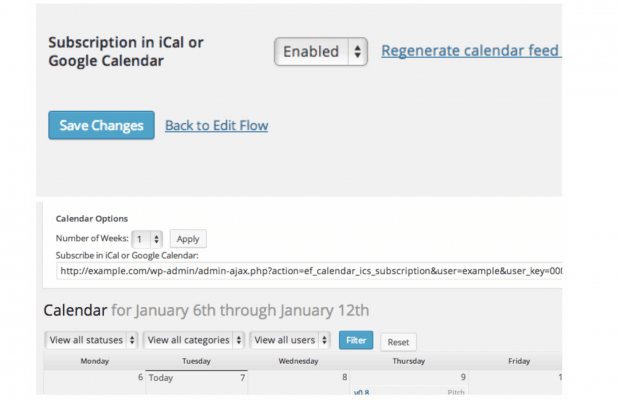
Task: Select the Monday 6 calendar cell
Action: point(94,383)
